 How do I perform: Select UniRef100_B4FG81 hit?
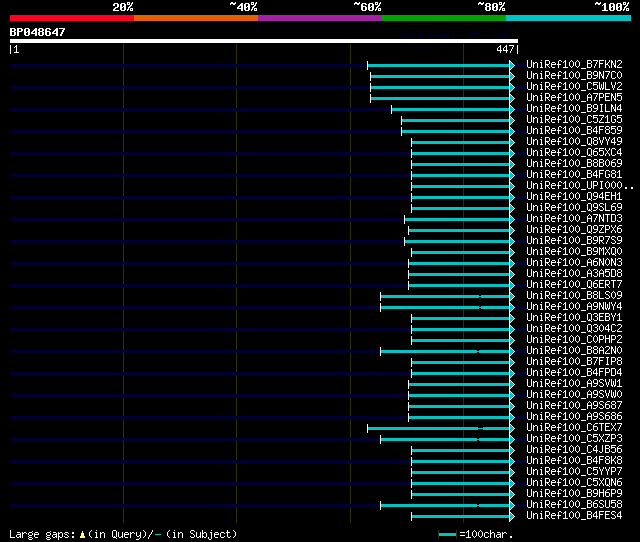(574, 175)
